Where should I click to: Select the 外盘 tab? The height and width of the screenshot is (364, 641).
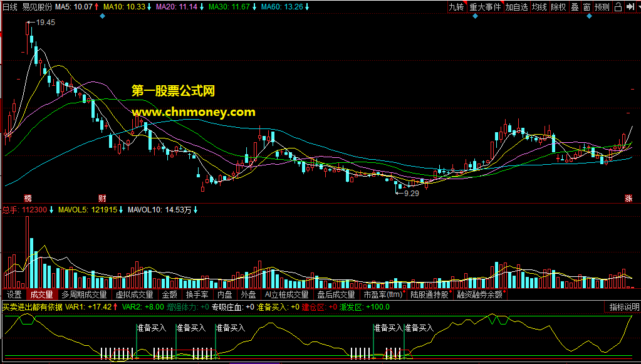249,294
